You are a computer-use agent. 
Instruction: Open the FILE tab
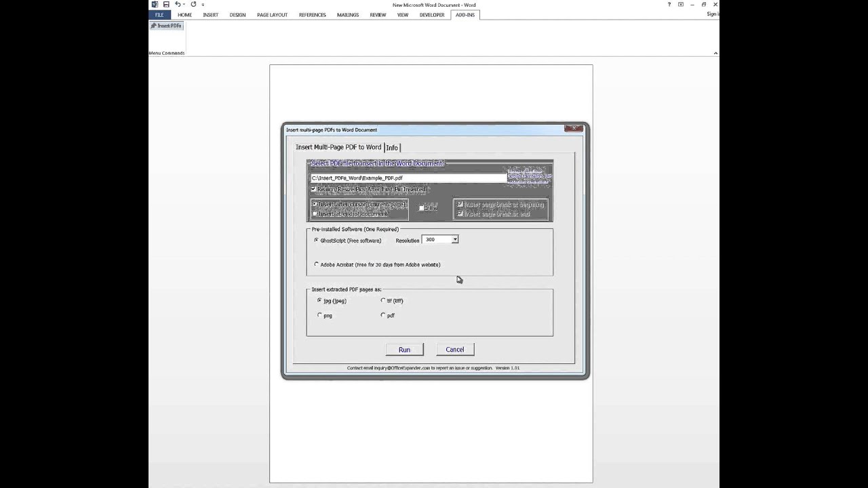159,15
